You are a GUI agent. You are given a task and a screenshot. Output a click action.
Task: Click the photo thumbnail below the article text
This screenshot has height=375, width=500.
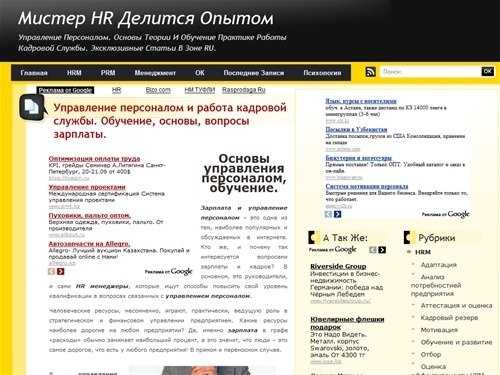pos(202,370)
